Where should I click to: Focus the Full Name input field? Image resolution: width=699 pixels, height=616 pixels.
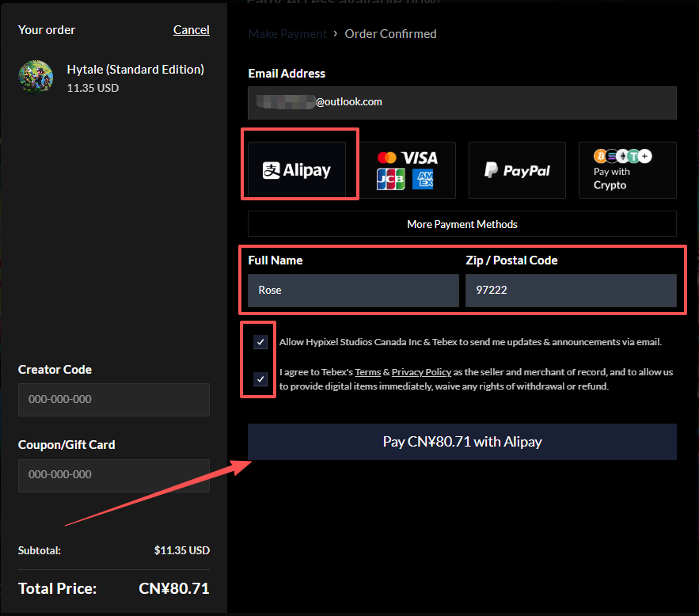(x=353, y=291)
